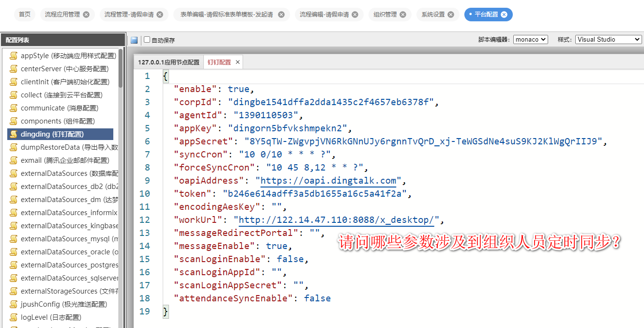Toggle the 自动保存 checkbox

(147, 40)
